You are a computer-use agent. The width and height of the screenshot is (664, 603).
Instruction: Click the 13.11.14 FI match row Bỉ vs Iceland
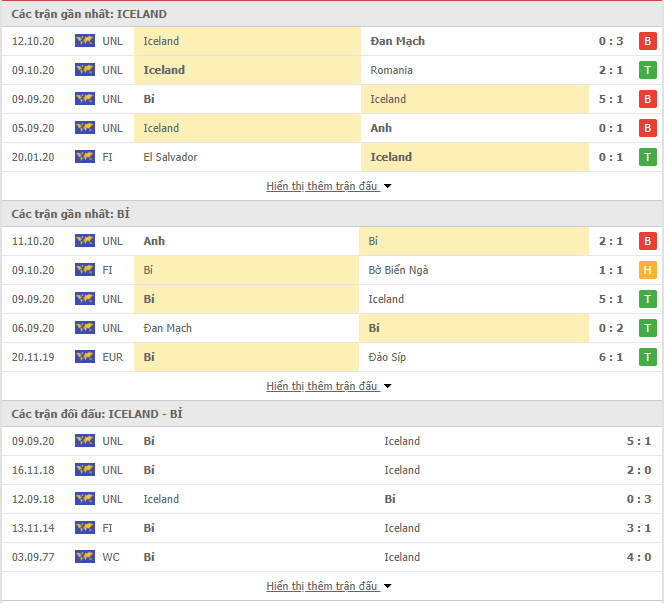(x=332, y=528)
